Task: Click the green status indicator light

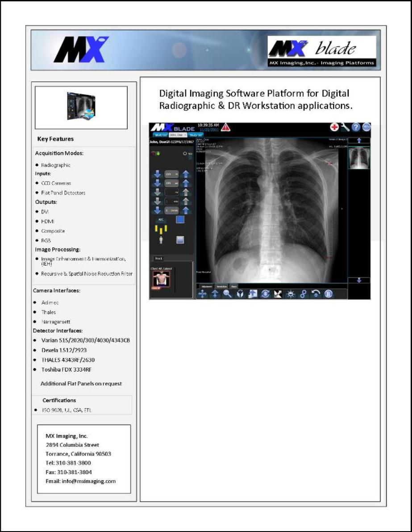Action: [x=158, y=154]
